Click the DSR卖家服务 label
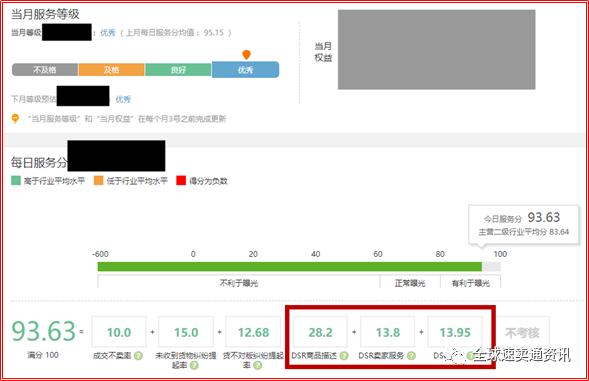Image resolution: width=589 pixels, height=381 pixels. coord(381,355)
